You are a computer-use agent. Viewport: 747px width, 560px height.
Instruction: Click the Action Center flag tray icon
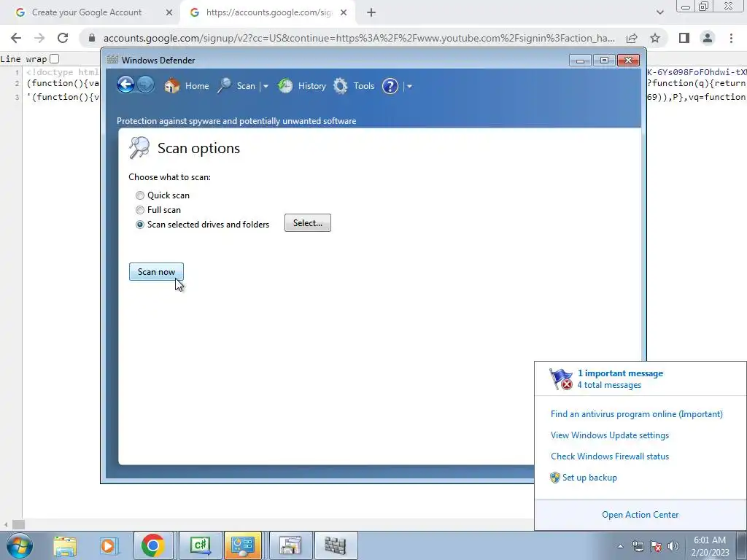tap(656, 547)
